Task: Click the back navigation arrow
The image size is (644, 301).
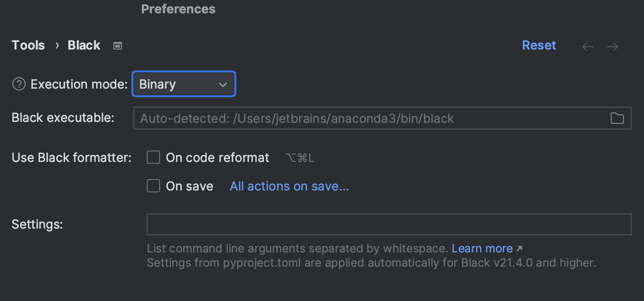Action: click(587, 46)
